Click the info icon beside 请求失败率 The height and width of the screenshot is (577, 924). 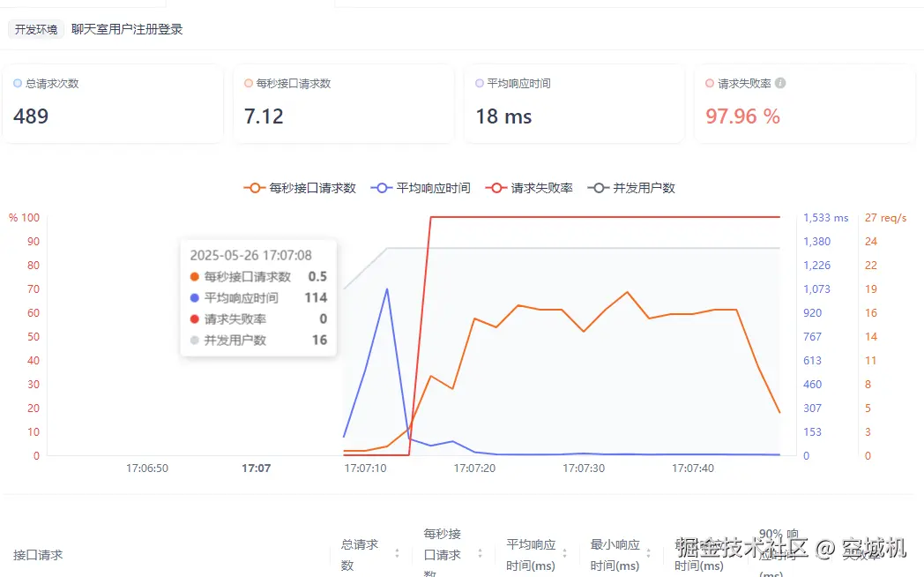click(780, 83)
